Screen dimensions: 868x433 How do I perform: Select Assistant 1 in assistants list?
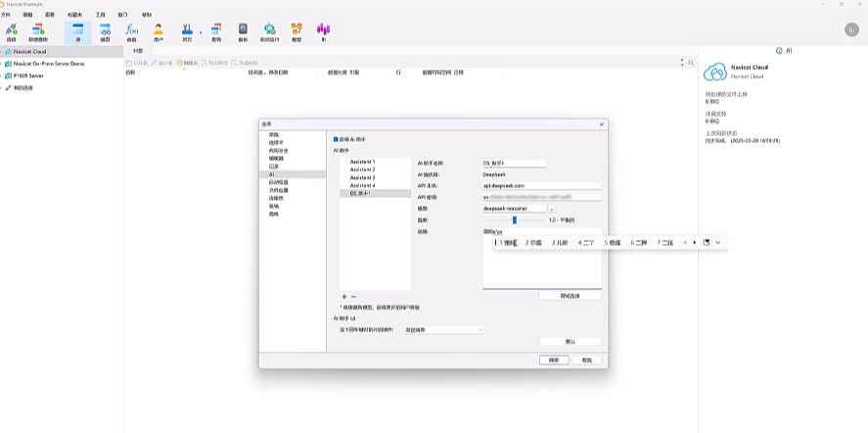click(x=376, y=162)
